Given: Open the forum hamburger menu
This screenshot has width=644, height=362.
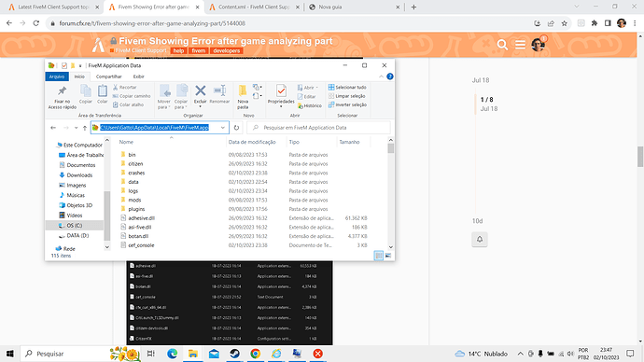Looking at the screenshot, I should click(521, 45).
